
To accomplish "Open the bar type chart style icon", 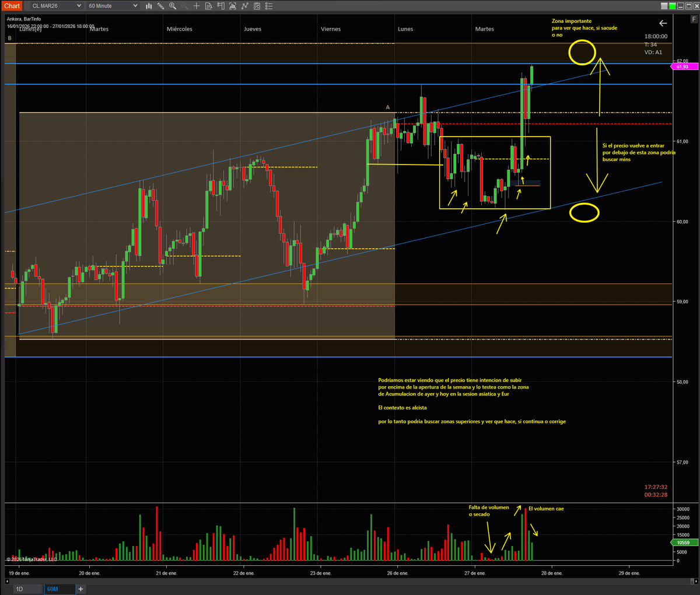I will [149, 6].
